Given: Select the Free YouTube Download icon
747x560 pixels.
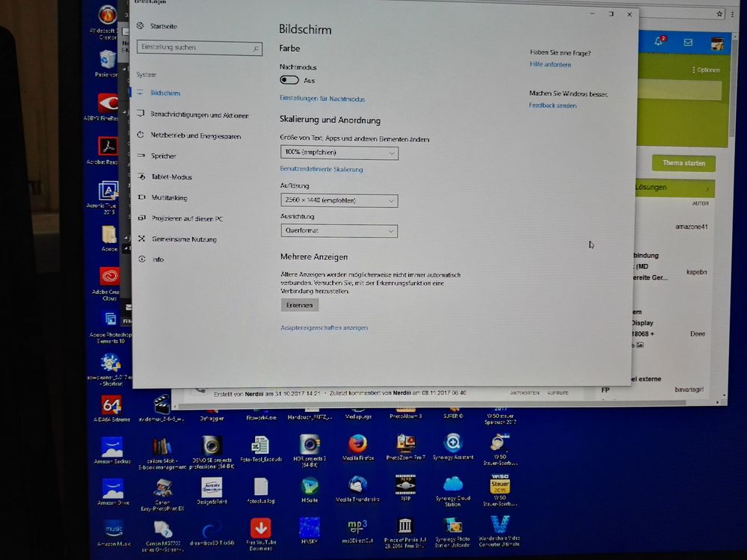Looking at the screenshot, I should pyautogui.click(x=261, y=528).
